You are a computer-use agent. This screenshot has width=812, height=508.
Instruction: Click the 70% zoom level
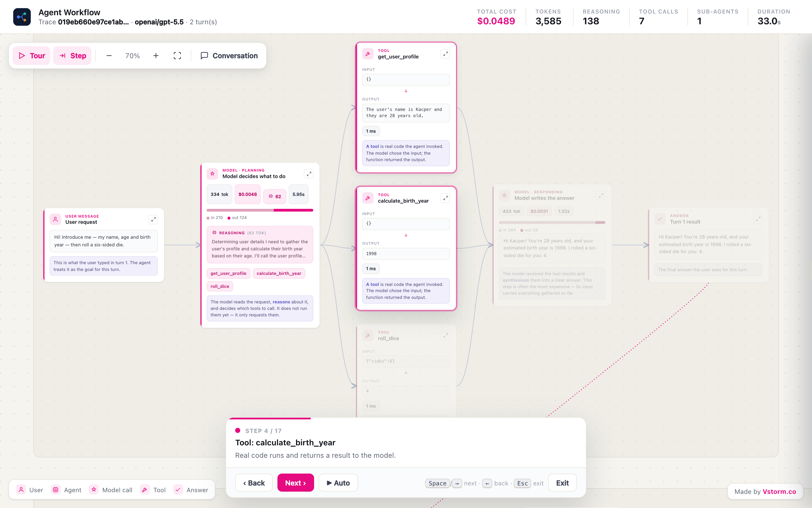click(133, 56)
